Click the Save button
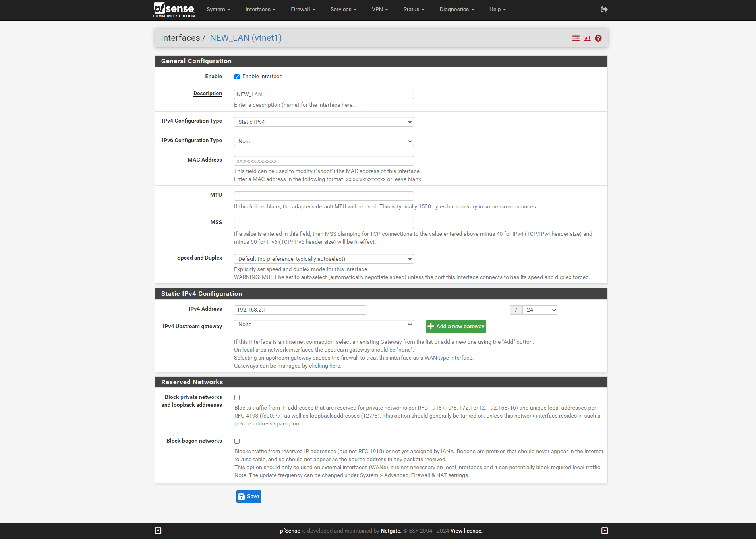The image size is (756, 539). [248, 496]
